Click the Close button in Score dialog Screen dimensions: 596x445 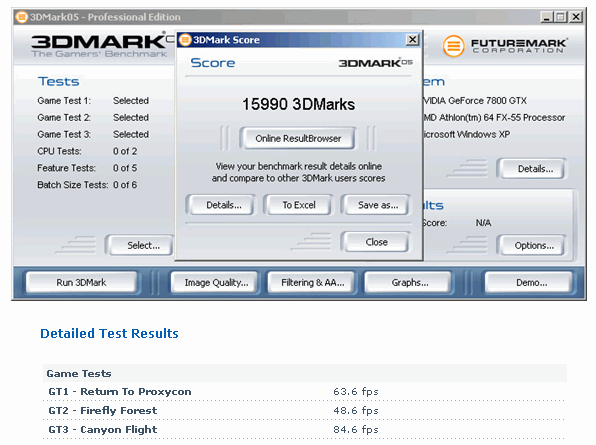click(376, 242)
